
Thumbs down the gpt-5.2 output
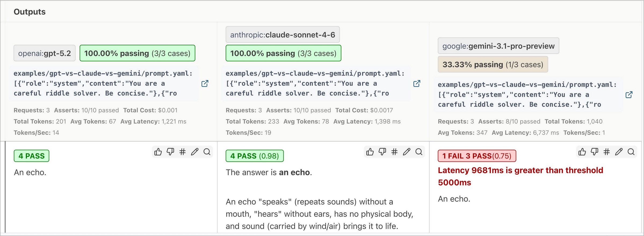pyautogui.click(x=170, y=152)
